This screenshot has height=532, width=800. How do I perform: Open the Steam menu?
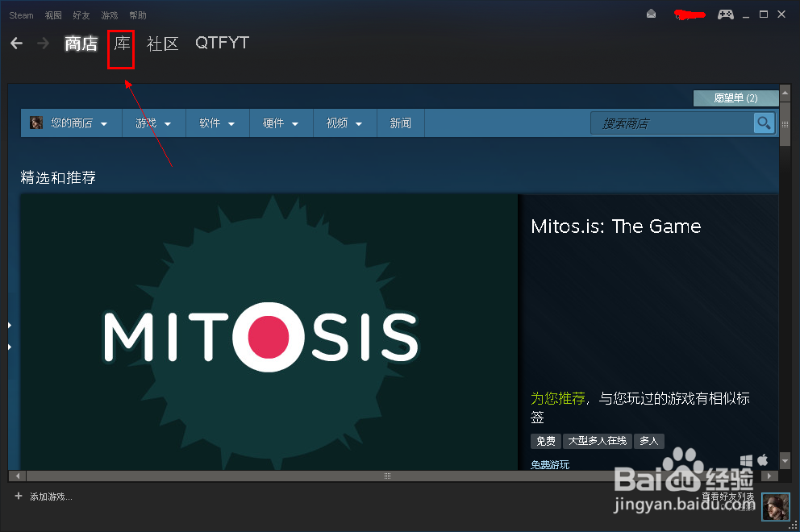21,15
